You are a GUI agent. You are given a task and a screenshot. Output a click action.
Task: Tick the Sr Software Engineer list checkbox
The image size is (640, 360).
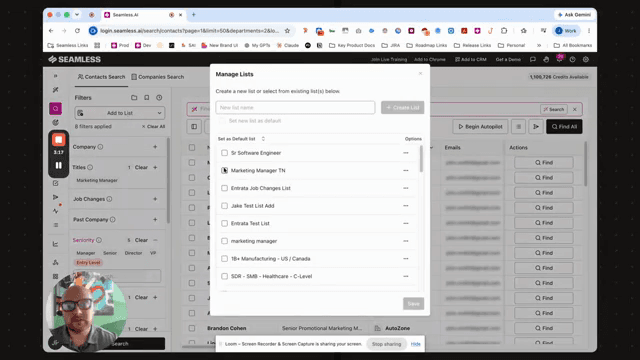tap(224, 153)
